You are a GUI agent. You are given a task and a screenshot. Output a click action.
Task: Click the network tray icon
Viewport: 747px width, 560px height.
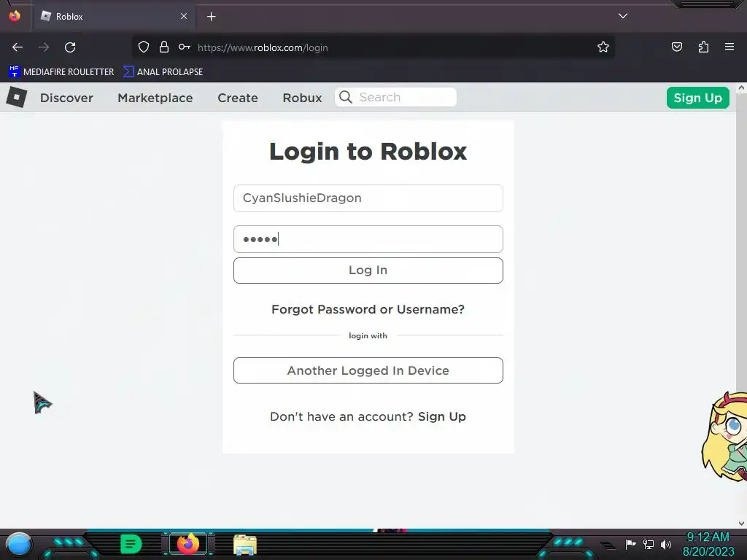tap(649, 544)
